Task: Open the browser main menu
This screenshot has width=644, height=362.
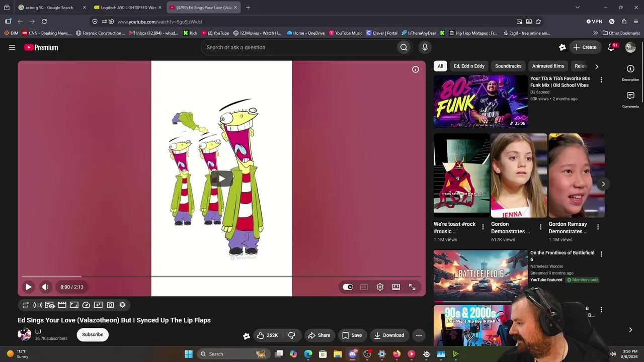Action: coord(636,22)
